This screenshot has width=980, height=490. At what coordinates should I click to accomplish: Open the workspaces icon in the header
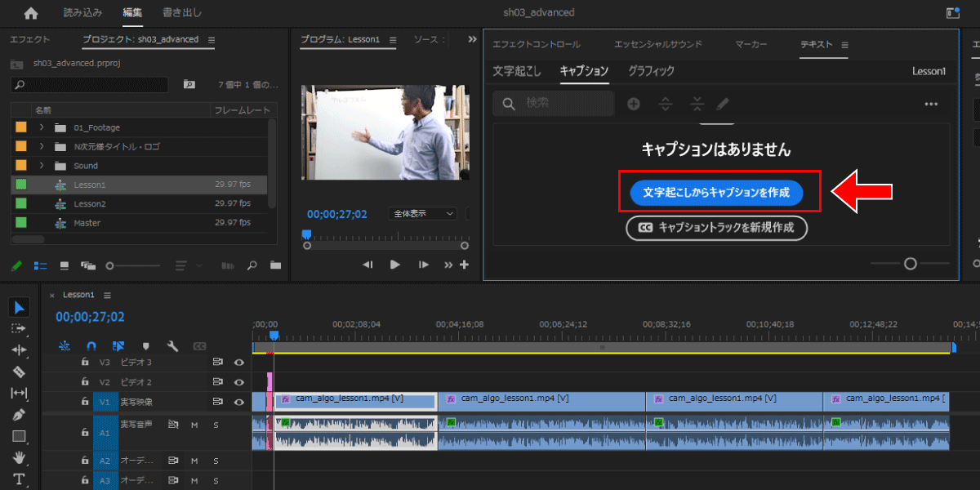click(951, 13)
